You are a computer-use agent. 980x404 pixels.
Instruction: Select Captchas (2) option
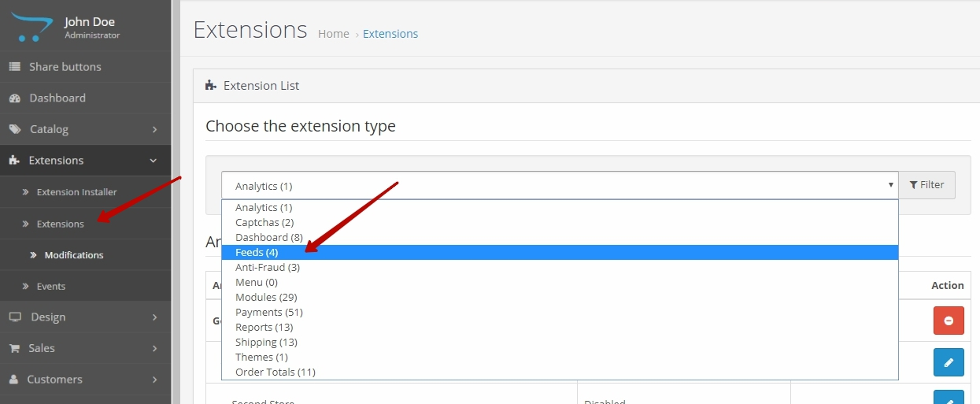point(560,223)
